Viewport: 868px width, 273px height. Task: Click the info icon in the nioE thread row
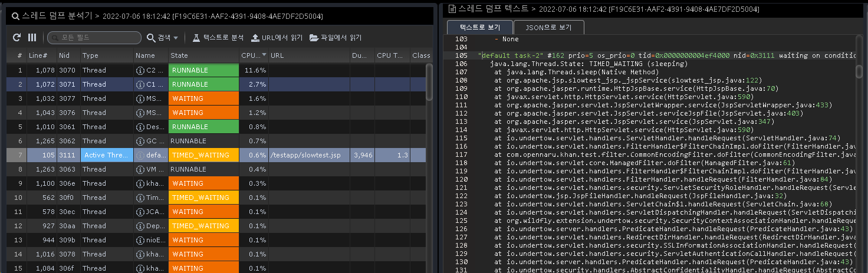140,240
